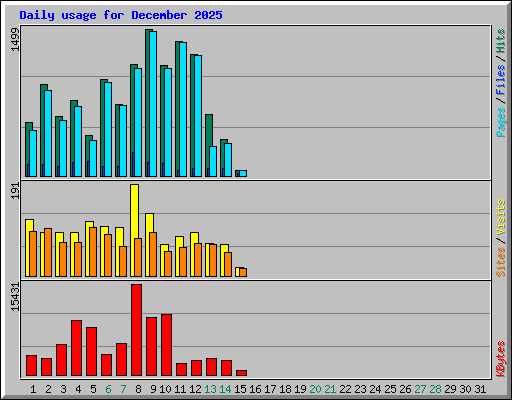Click green weekend day label '28'
This screenshot has width=512, height=400.
point(435,389)
